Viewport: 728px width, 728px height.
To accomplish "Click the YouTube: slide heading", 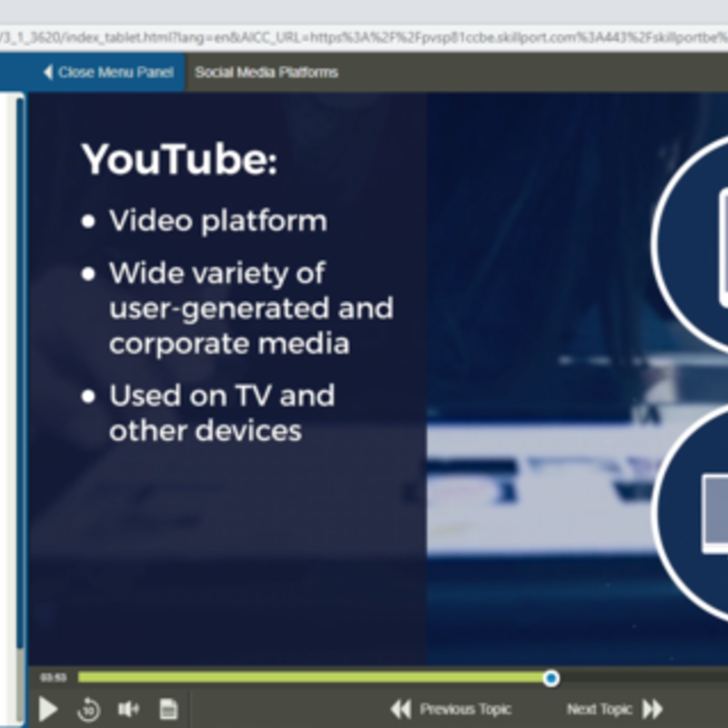I will click(x=179, y=159).
